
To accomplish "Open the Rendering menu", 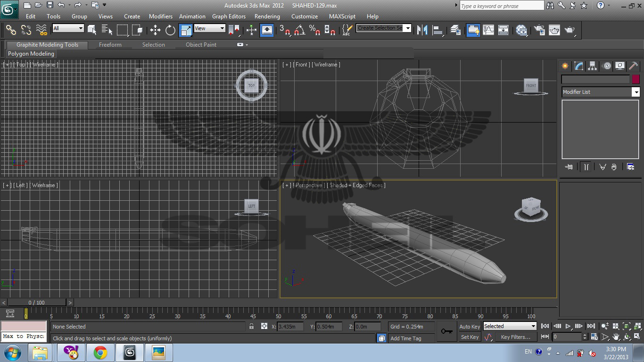I will pyautogui.click(x=267, y=16).
